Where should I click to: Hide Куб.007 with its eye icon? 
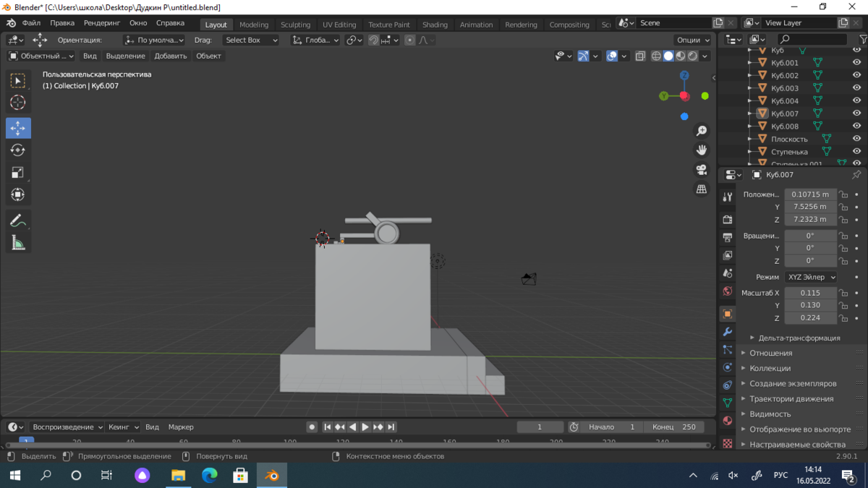[856, 114]
